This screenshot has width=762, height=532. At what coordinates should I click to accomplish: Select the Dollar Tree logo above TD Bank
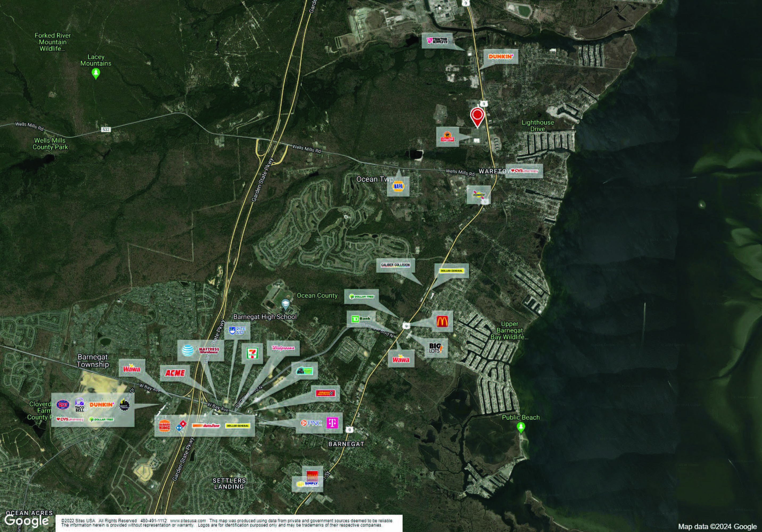(x=361, y=296)
